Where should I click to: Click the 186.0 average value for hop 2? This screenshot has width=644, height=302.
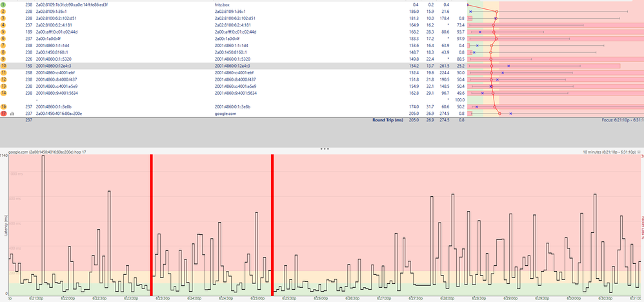tap(414, 12)
